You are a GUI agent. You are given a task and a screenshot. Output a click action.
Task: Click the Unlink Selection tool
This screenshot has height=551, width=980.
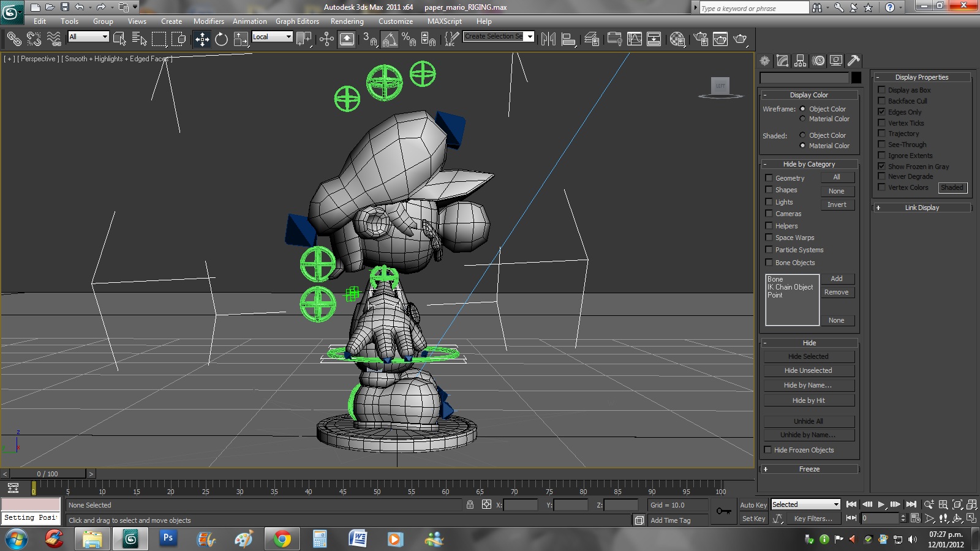tap(34, 39)
